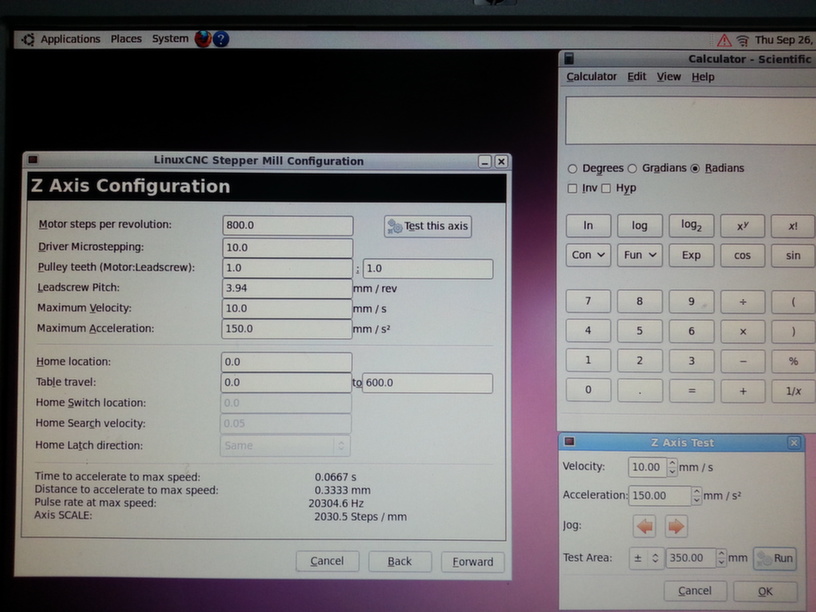The height and width of the screenshot is (612, 816).
Task: Minimize the Stepper Mill Configuration window
Action: point(485,162)
